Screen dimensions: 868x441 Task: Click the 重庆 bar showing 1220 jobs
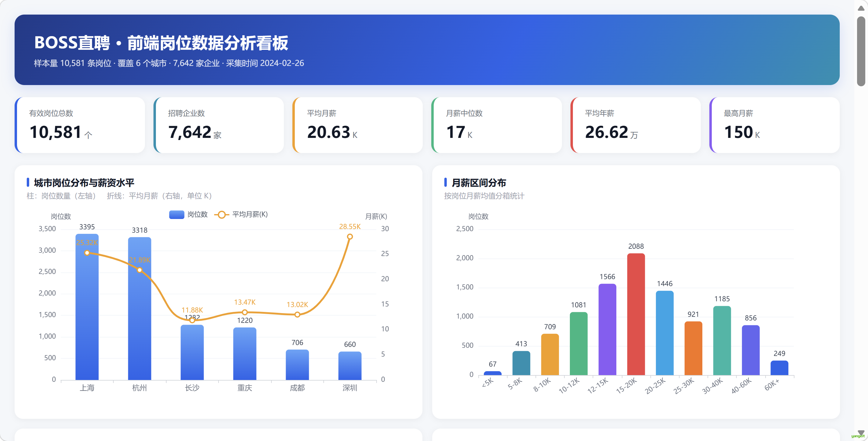coord(245,354)
